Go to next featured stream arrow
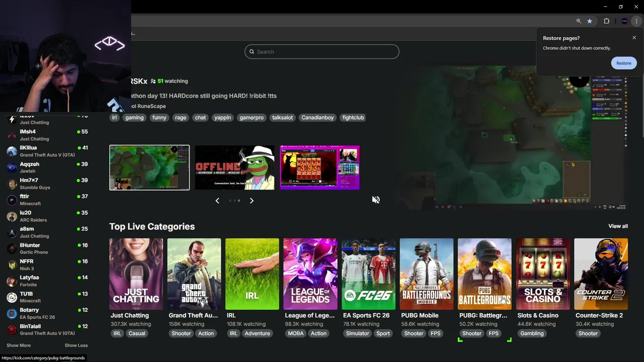This screenshot has width=644, height=362. point(252,201)
